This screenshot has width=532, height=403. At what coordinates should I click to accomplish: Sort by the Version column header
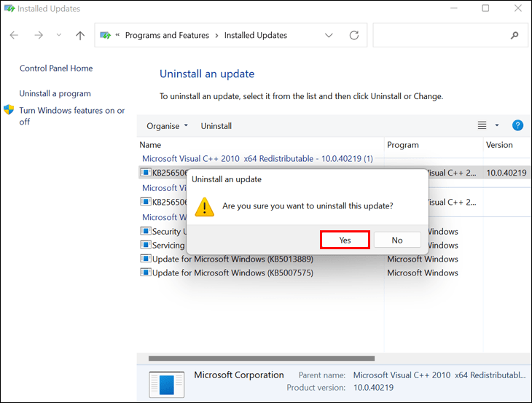[499, 145]
